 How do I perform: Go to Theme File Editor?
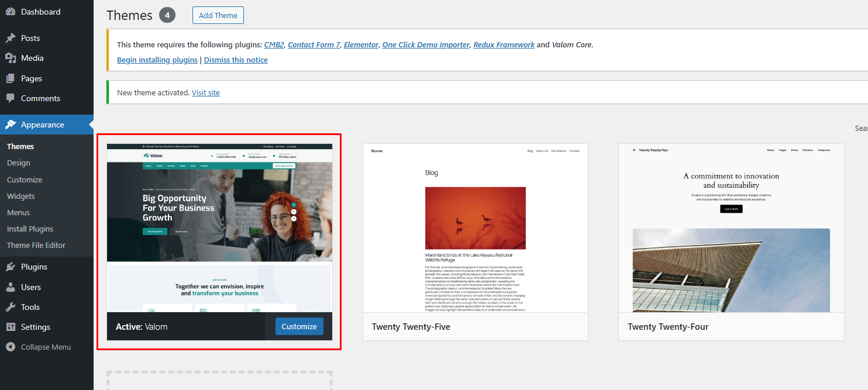click(36, 245)
